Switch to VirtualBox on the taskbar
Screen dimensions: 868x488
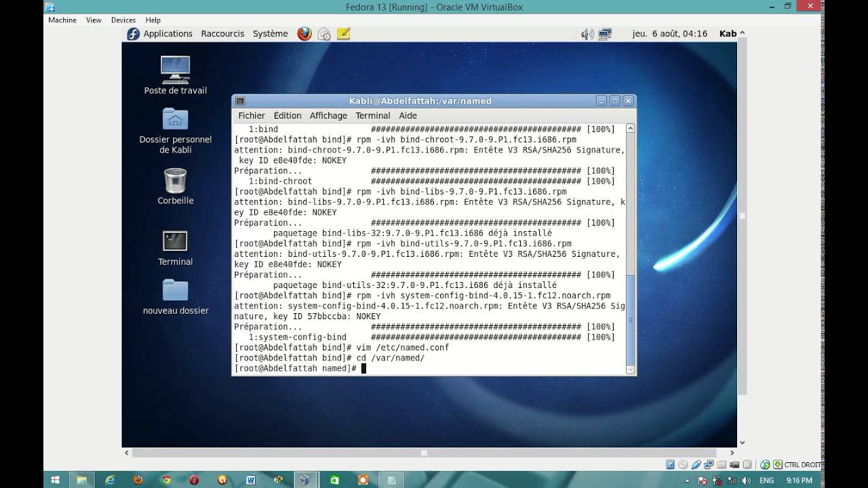click(305, 480)
